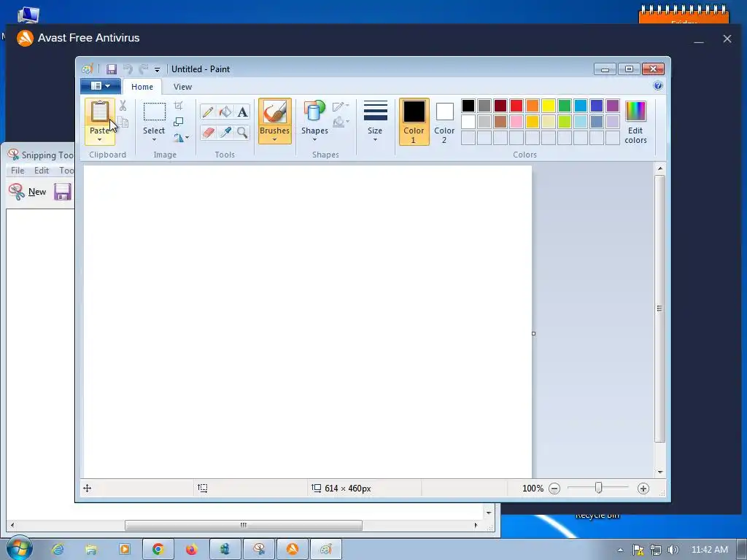This screenshot has height=560, width=747.
Task: Click the Crop icon in Image group
Action: pyautogui.click(x=178, y=106)
